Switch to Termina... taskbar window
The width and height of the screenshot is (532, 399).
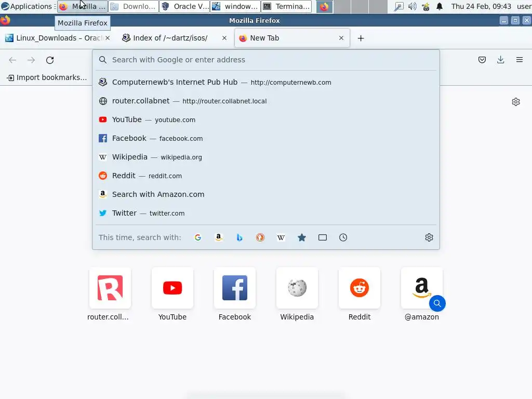click(287, 6)
